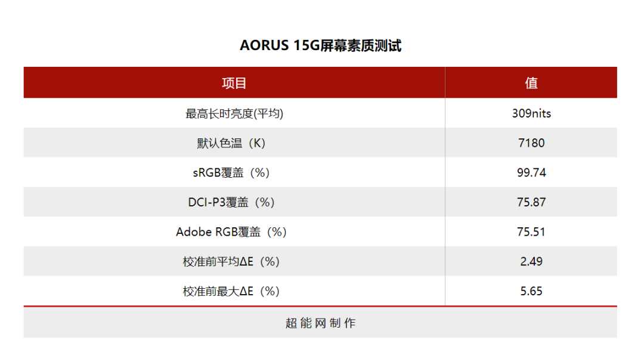
Task: Select the 值 column header
Action: point(531,83)
